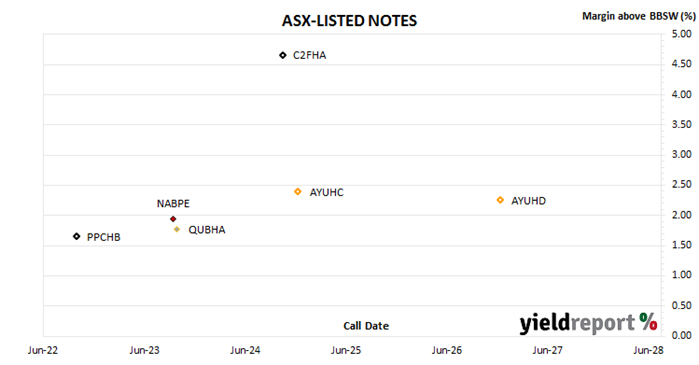Click the PPCHB black diamond marker
Image resolution: width=699 pixels, height=365 pixels.
click(77, 237)
